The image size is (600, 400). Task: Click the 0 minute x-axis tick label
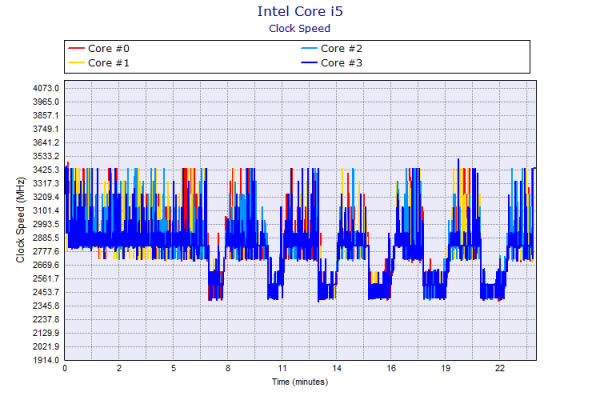click(65, 368)
